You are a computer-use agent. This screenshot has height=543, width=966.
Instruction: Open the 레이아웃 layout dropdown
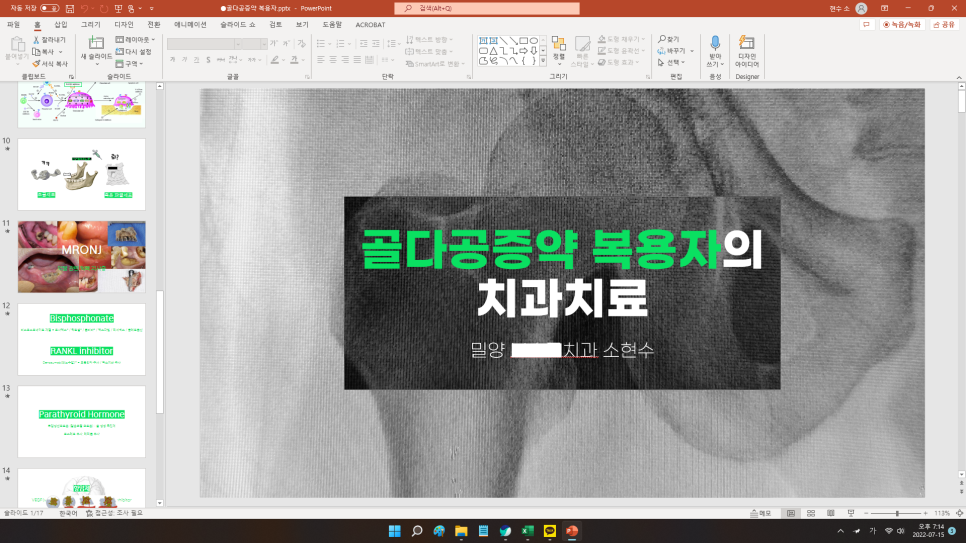click(135, 39)
